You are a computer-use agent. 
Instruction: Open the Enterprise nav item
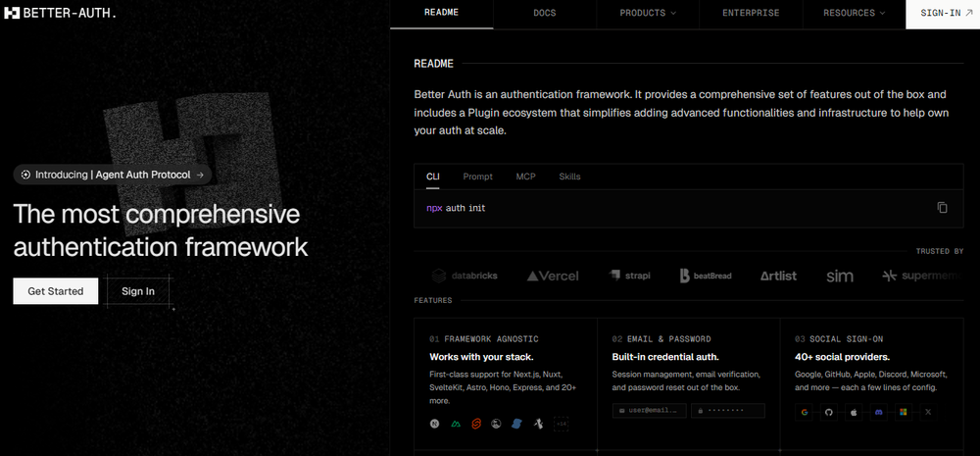point(751,13)
